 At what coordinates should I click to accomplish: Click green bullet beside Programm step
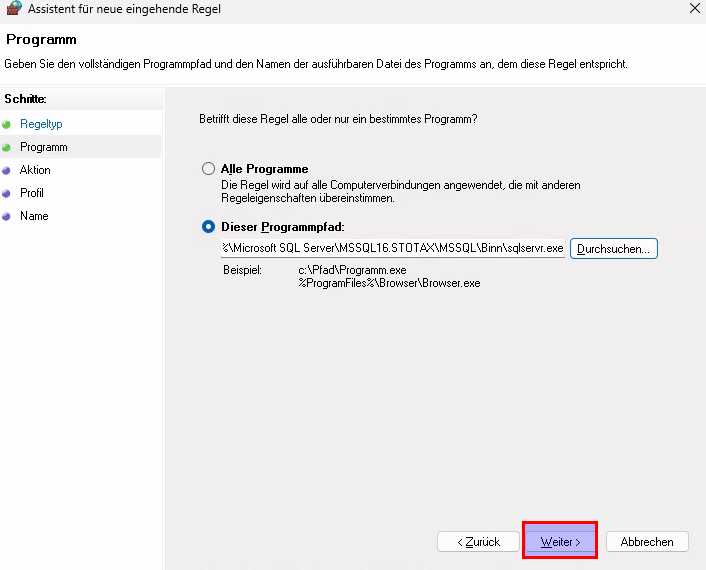coord(7,147)
